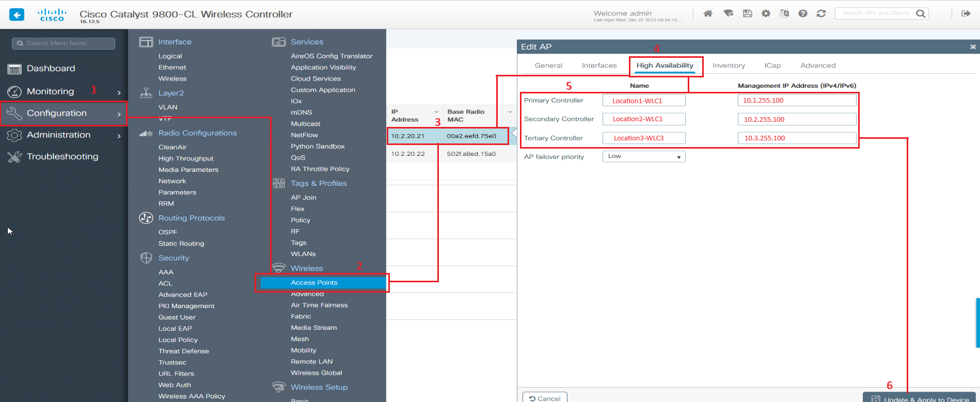Image resolution: width=980 pixels, height=402 pixels.
Task: Expand the Configuration menu chevron
Action: [119, 114]
